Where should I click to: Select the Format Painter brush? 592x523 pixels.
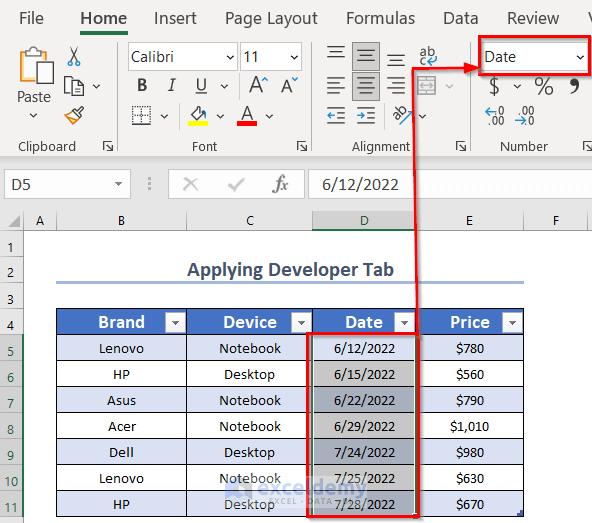tap(74, 115)
